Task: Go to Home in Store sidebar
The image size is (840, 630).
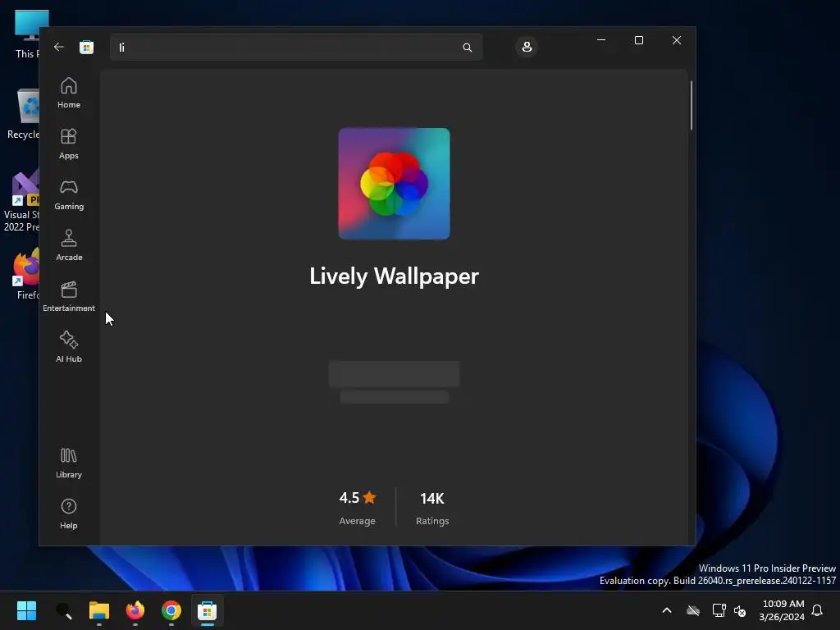Action: click(69, 94)
